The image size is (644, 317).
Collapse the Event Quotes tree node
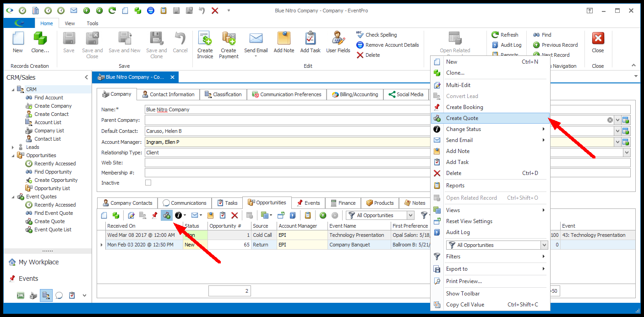tap(13, 197)
